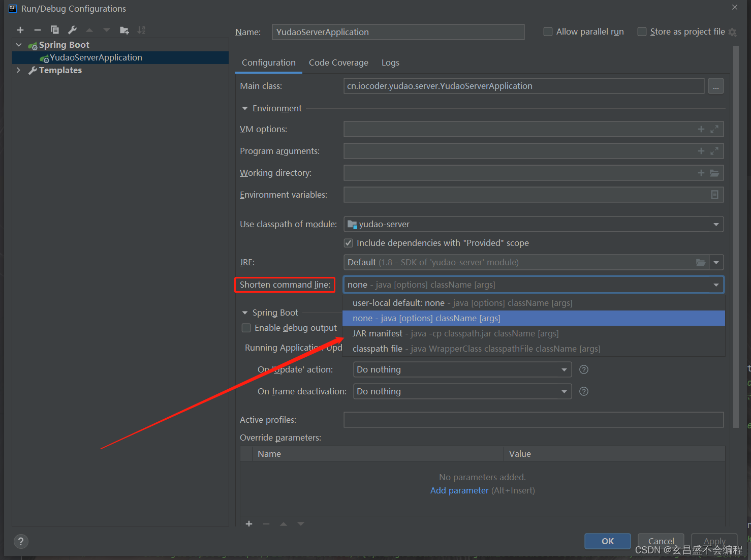Enable Store as project file checkbox
The height and width of the screenshot is (560, 751).
pyautogui.click(x=642, y=32)
